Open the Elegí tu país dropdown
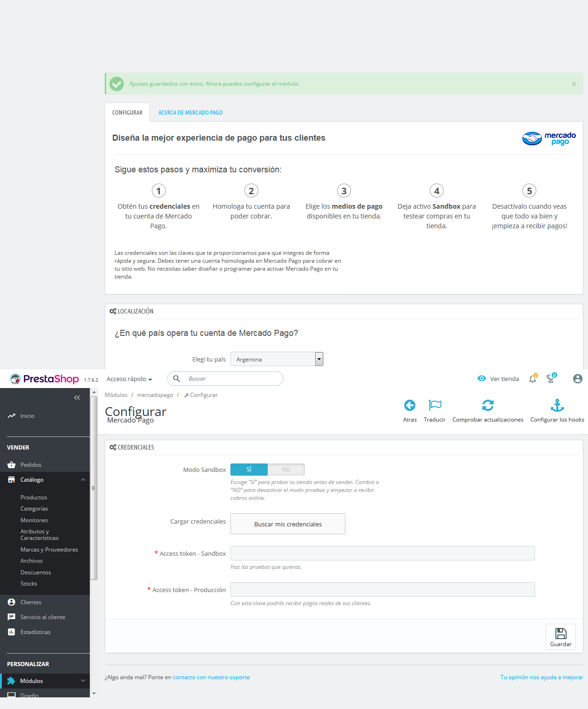The height and width of the screenshot is (709, 588). [277, 359]
